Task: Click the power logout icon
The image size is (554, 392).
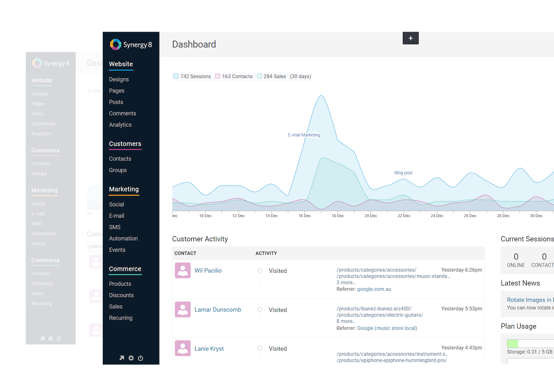Action: click(x=140, y=358)
